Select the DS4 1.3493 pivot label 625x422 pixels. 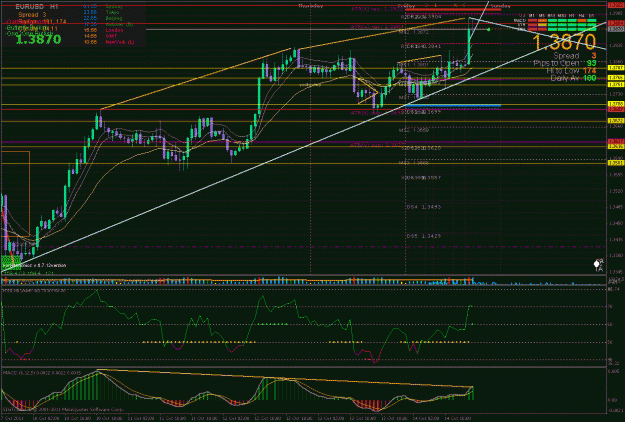pyautogui.click(x=424, y=207)
